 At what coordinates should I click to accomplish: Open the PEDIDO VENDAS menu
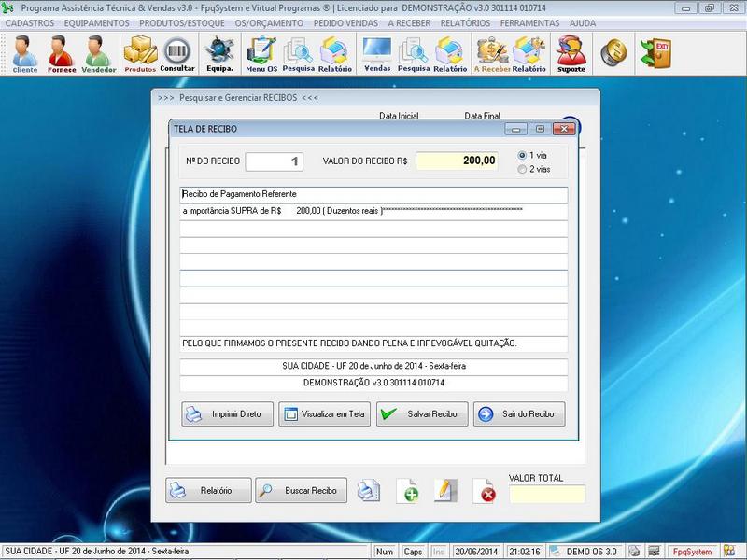(x=345, y=23)
